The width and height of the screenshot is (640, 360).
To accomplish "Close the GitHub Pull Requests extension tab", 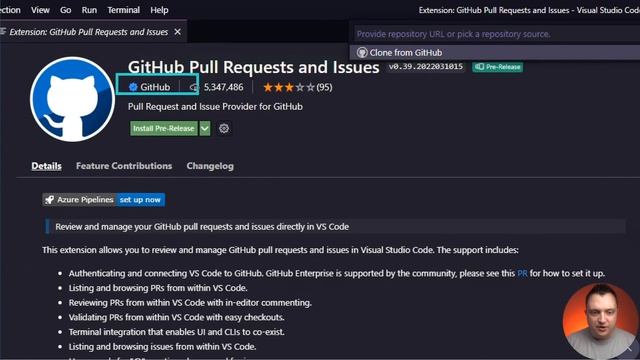I will click(178, 31).
